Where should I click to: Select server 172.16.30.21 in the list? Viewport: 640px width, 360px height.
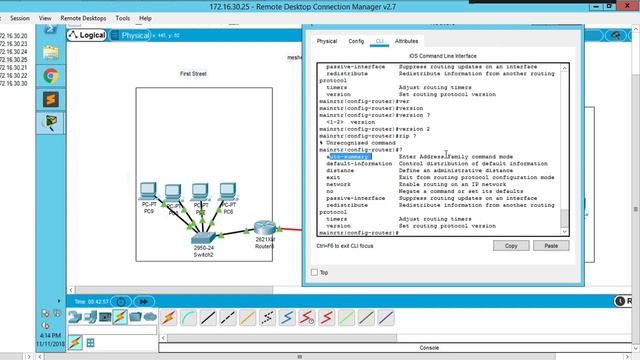point(14,67)
